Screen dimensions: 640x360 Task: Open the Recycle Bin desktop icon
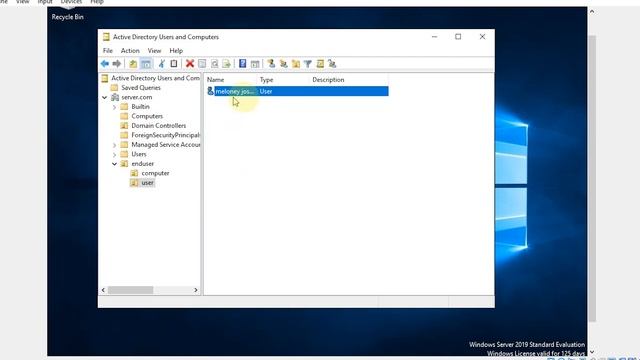click(x=68, y=17)
